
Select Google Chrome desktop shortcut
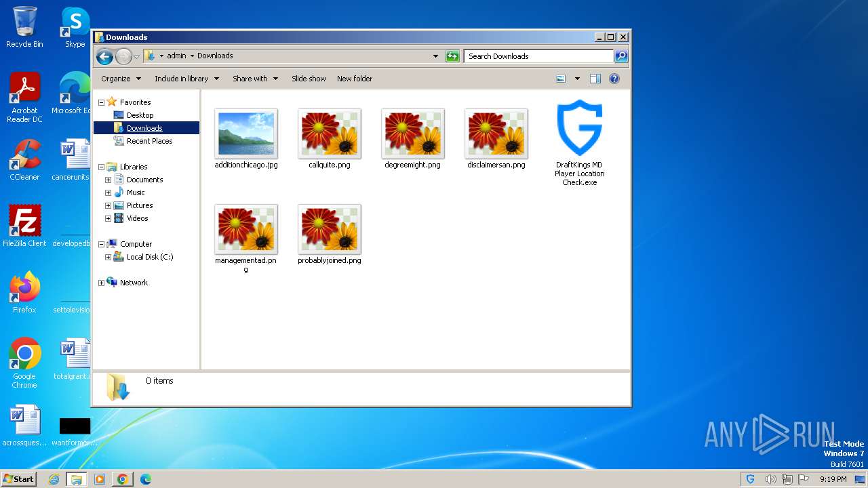(25, 363)
